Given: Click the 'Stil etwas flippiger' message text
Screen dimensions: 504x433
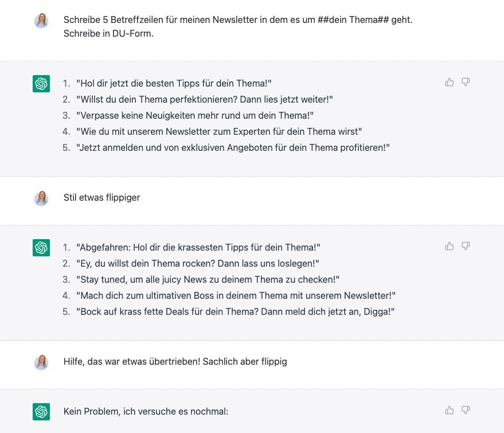Looking at the screenshot, I should tap(101, 197).
